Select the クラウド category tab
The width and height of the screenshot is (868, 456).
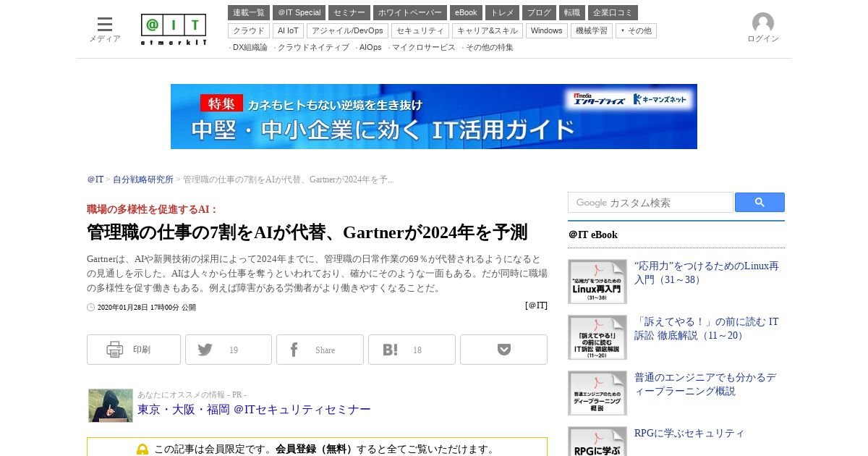click(249, 30)
